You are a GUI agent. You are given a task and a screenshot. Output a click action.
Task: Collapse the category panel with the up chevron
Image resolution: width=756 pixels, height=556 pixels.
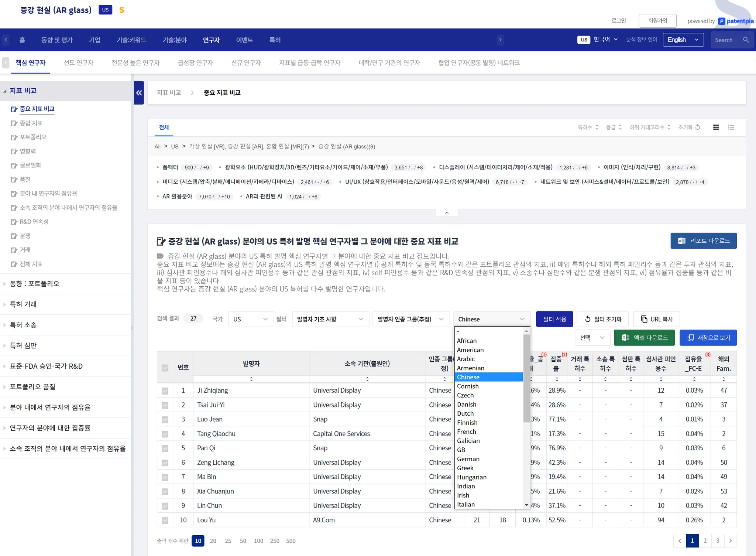click(x=447, y=213)
